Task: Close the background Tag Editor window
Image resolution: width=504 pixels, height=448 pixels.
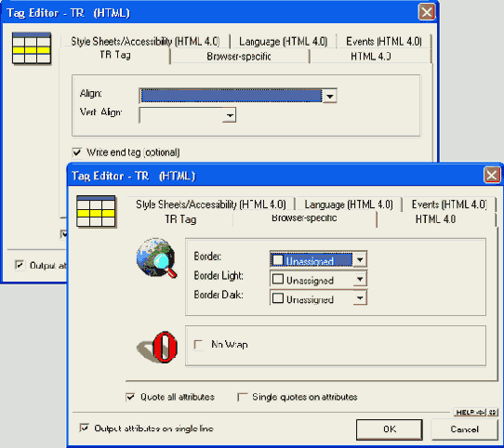Action: coord(427,12)
